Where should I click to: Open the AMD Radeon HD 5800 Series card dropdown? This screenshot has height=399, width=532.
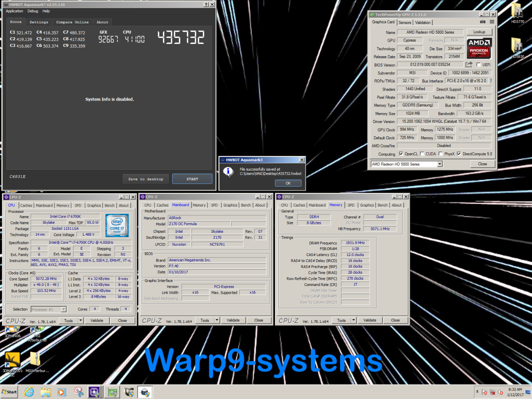pos(440,164)
